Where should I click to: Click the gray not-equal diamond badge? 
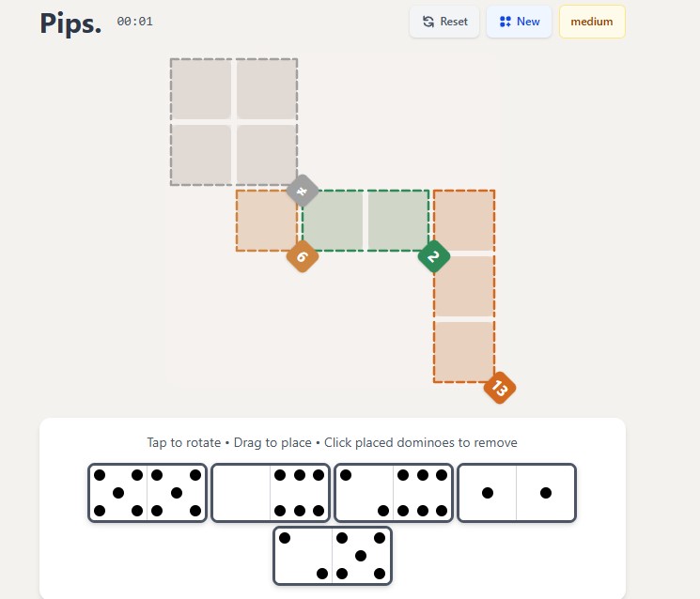click(303, 191)
